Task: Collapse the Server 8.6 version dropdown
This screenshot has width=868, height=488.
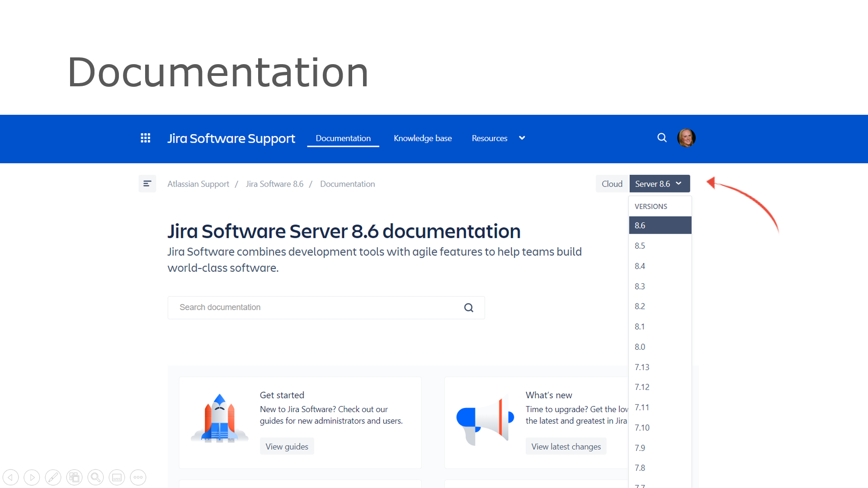Action: (x=660, y=183)
